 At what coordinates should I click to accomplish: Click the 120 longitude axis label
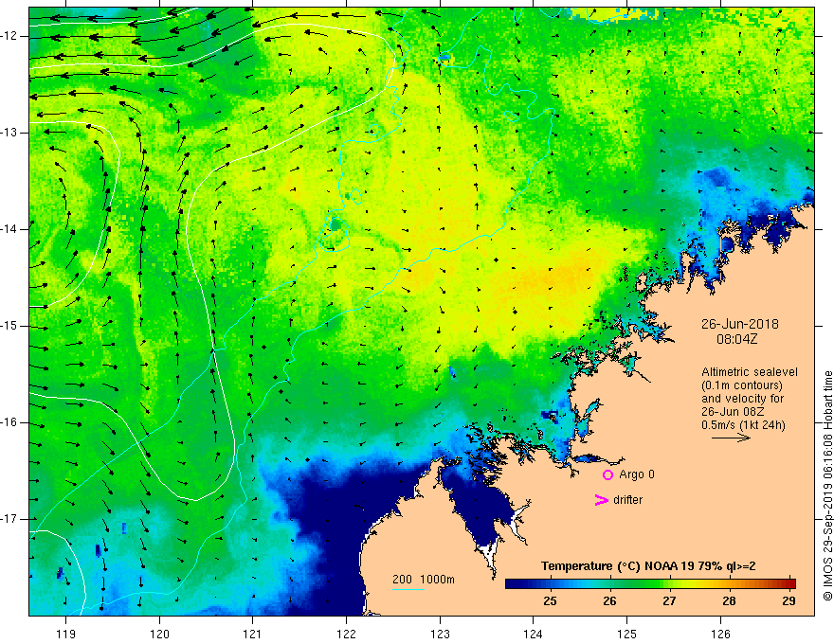159,634
